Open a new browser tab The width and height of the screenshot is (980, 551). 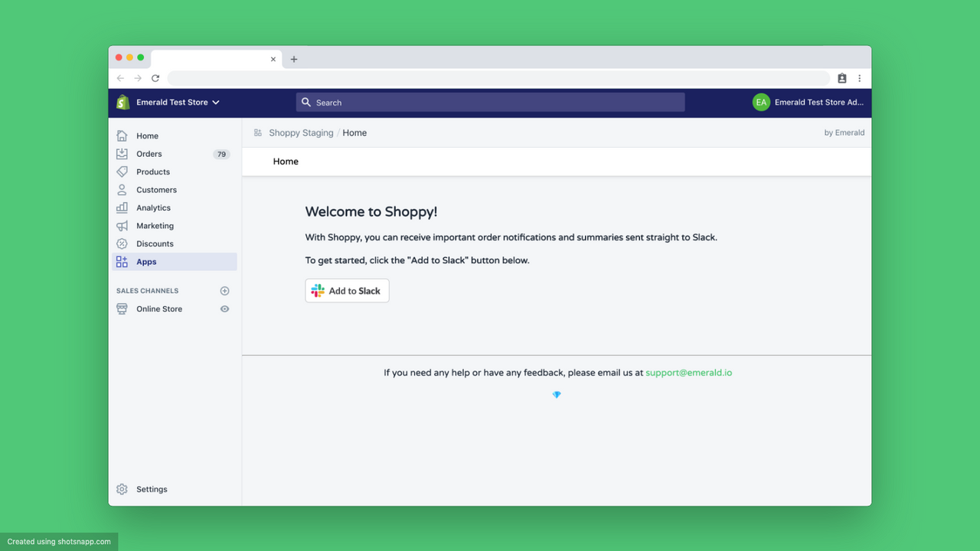(x=294, y=59)
